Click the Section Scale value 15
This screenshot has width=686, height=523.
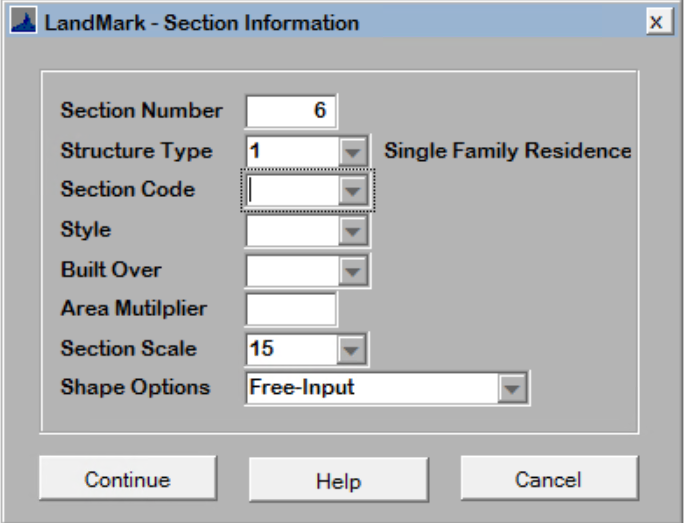tap(292, 349)
